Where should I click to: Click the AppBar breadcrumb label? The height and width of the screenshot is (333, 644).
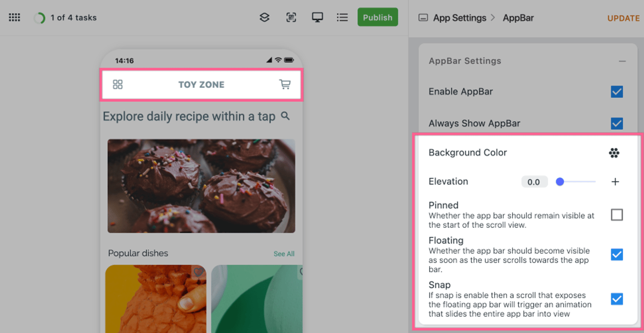[x=519, y=18]
